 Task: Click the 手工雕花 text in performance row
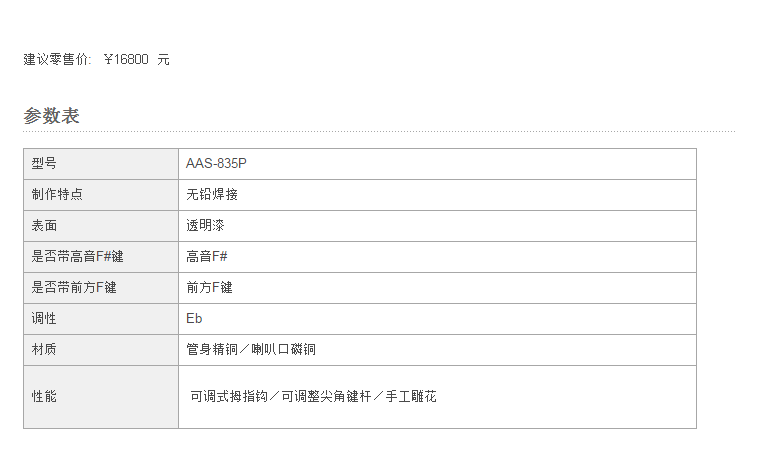point(411,397)
